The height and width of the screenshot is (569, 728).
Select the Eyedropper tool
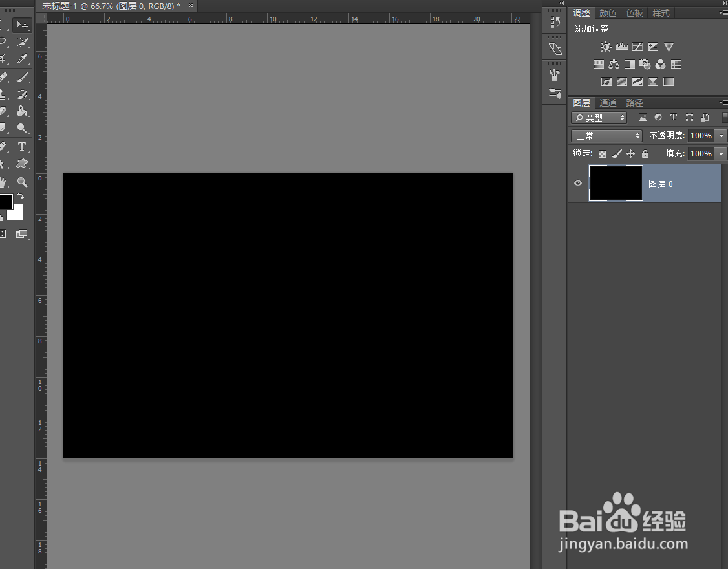tap(22, 59)
